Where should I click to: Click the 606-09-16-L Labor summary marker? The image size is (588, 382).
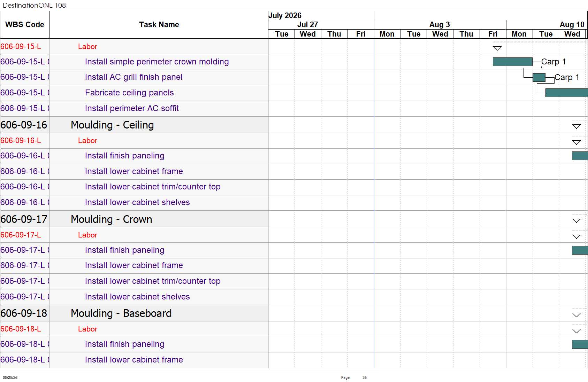click(x=576, y=142)
